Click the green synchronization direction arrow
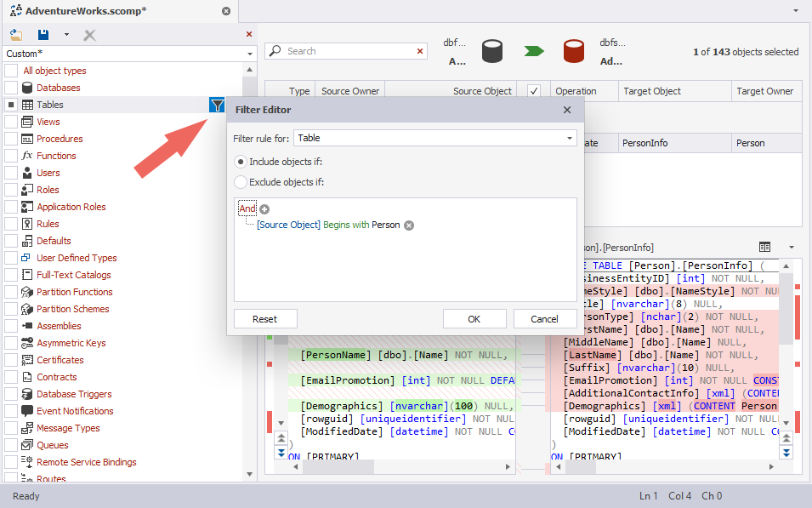 pos(534,51)
